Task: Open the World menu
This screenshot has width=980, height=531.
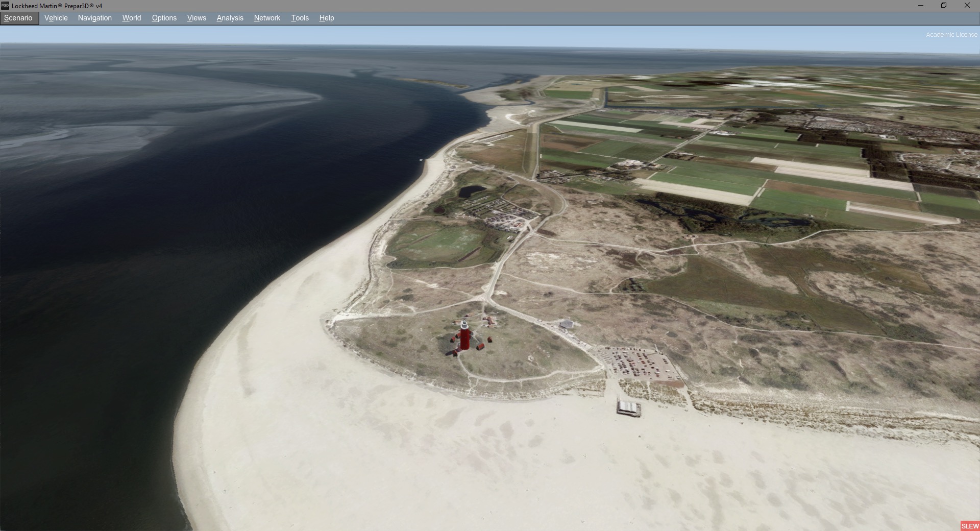Action: tap(132, 18)
